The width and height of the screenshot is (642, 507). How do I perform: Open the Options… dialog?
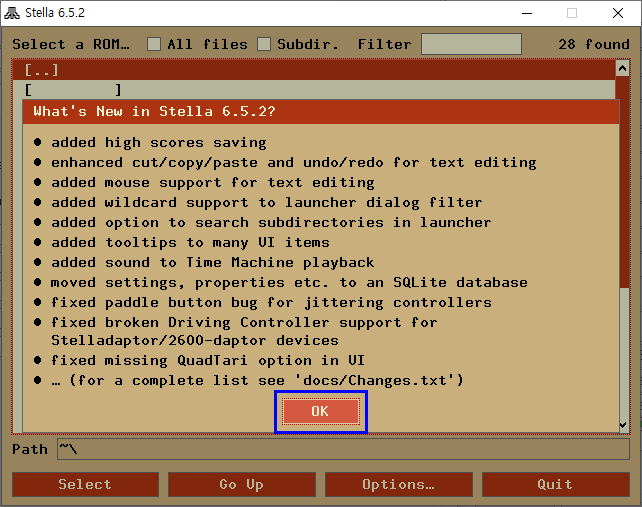[399, 484]
